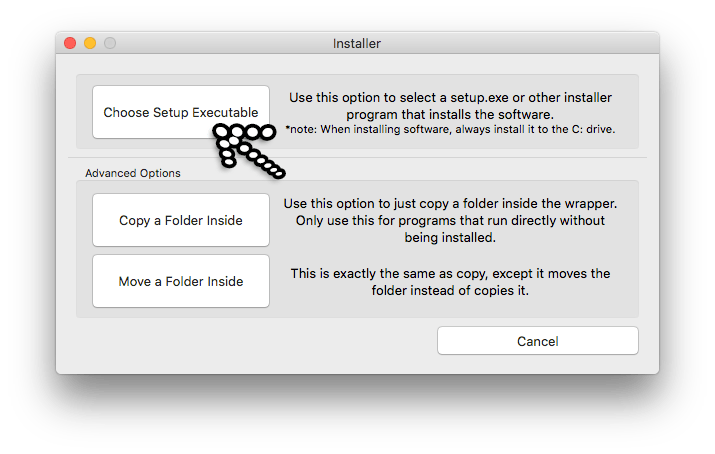Screen dimensions: 715x454
Task: Click the copy folder inside wrapper description
Action: pyautogui.click(x=450, y=220)
